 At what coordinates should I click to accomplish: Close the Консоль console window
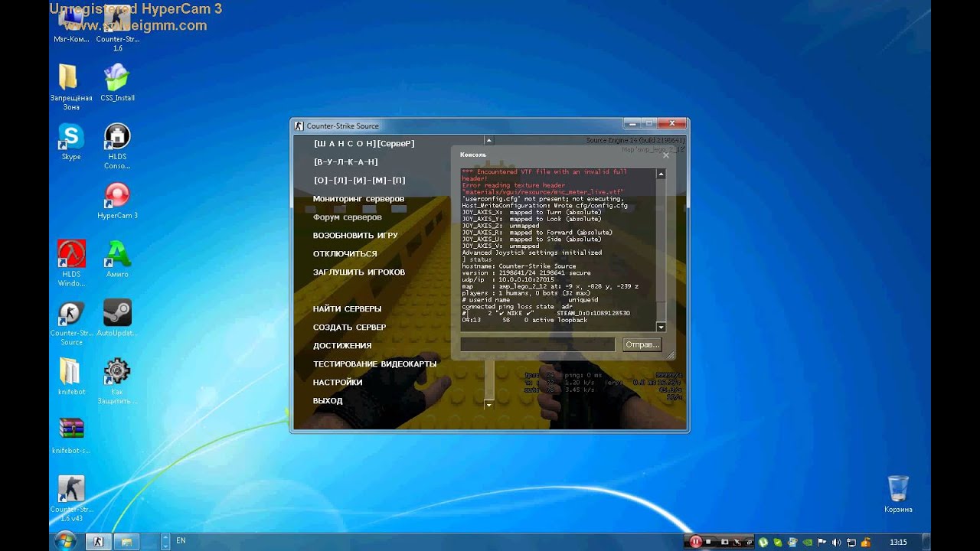click(666, 155)
